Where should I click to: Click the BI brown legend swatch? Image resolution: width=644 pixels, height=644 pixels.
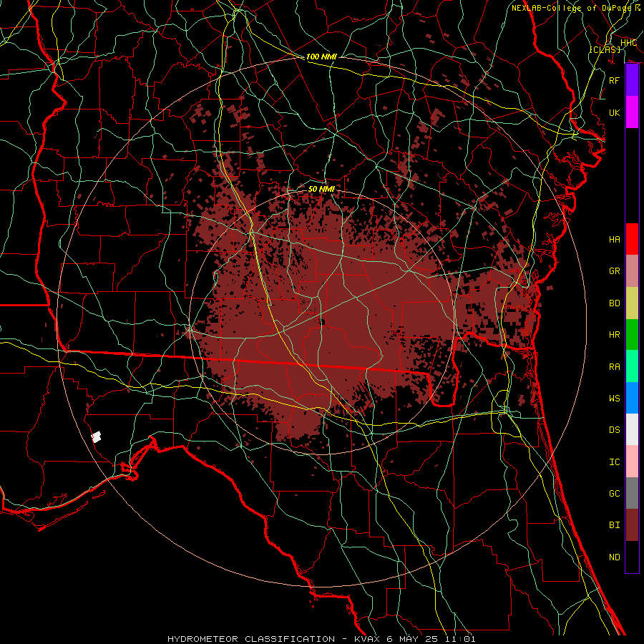632,525
